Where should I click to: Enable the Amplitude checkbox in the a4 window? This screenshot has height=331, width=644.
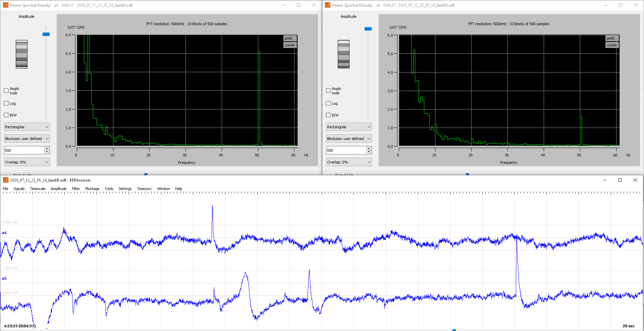tap(6, 91)
